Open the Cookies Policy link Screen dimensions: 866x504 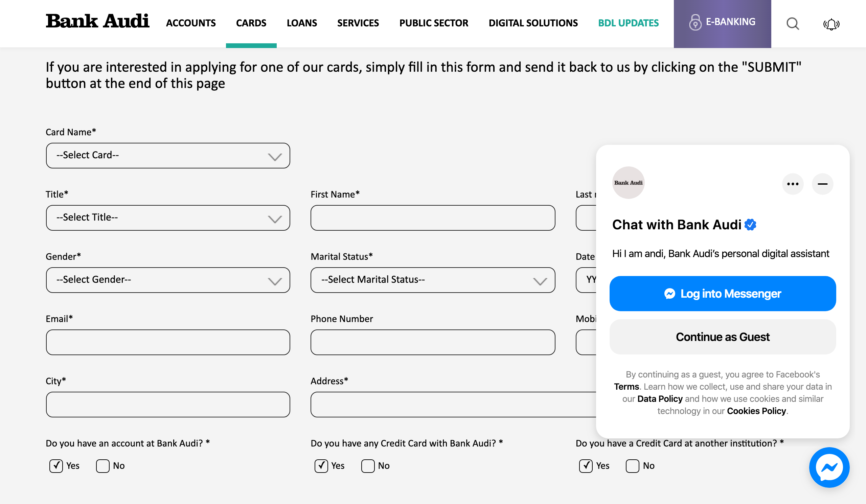(756, 411)
